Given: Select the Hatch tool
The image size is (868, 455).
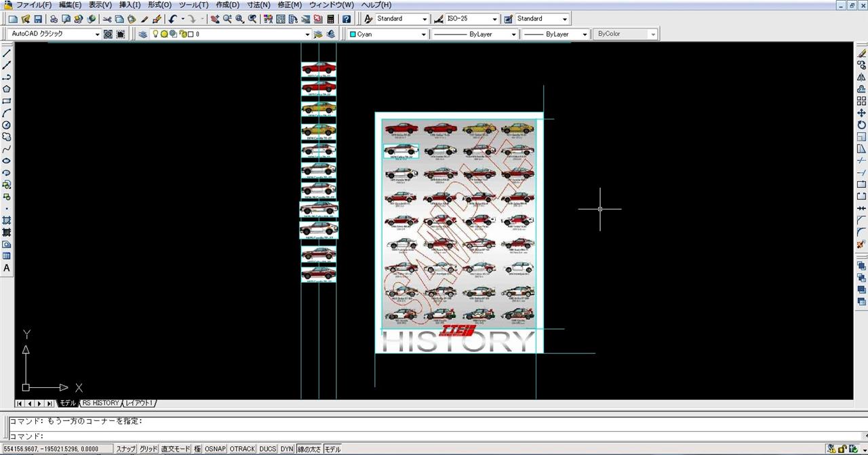Looking at the screenshot, I should pos(7,220).
